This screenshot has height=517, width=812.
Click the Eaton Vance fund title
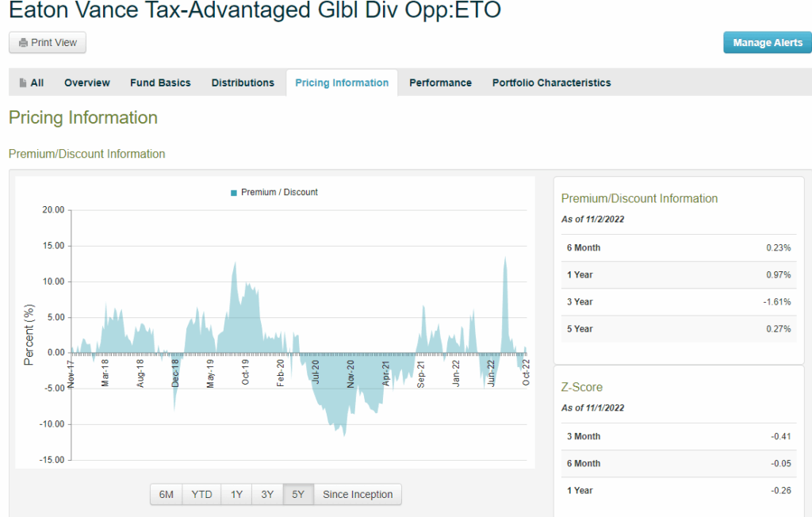tap(255, 10)
